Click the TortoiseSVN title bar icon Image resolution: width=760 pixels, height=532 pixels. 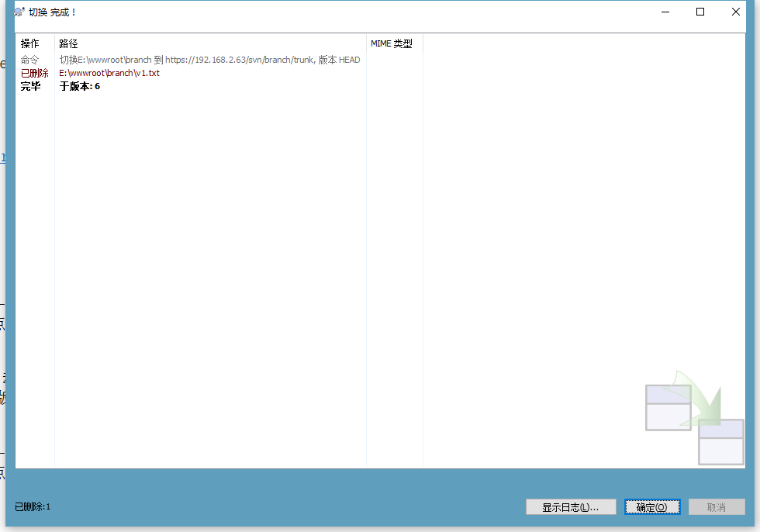tap(19, 12)
